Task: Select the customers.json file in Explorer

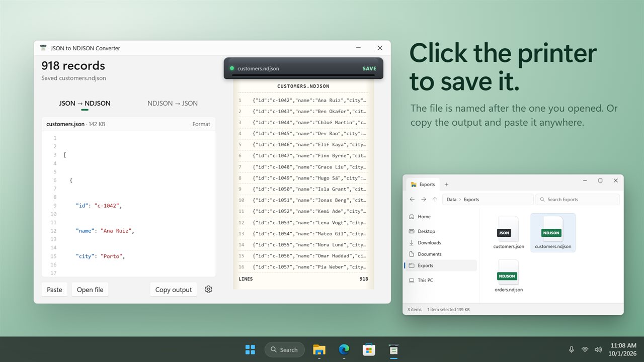Action: pos(509,233)
